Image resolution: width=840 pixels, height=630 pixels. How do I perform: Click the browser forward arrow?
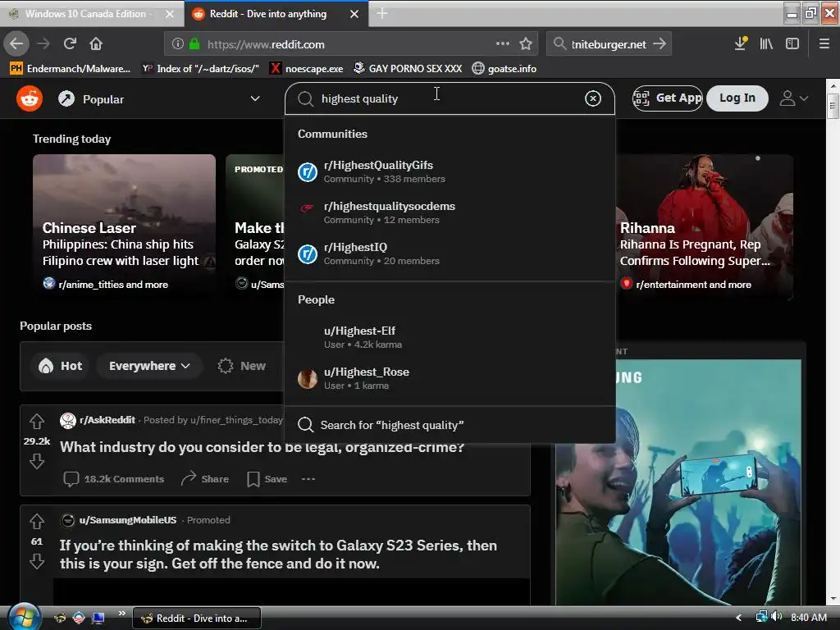tap(43, 44)
